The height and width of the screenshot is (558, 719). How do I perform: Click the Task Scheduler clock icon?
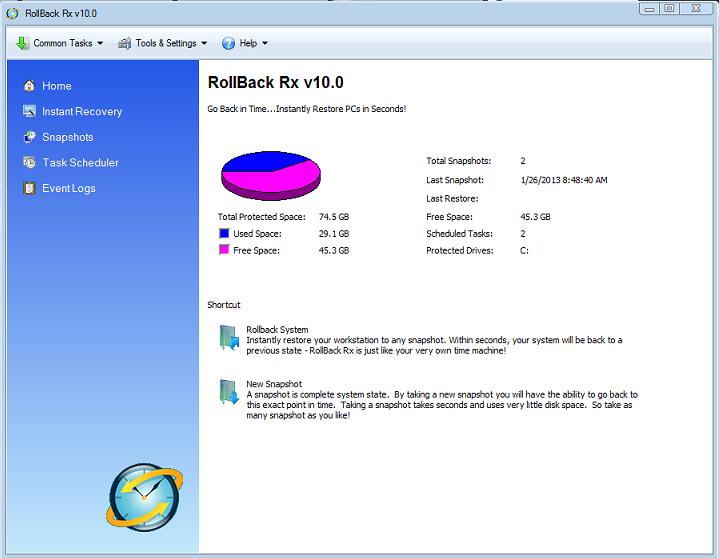pyautogui.click(x=29, y=162)
